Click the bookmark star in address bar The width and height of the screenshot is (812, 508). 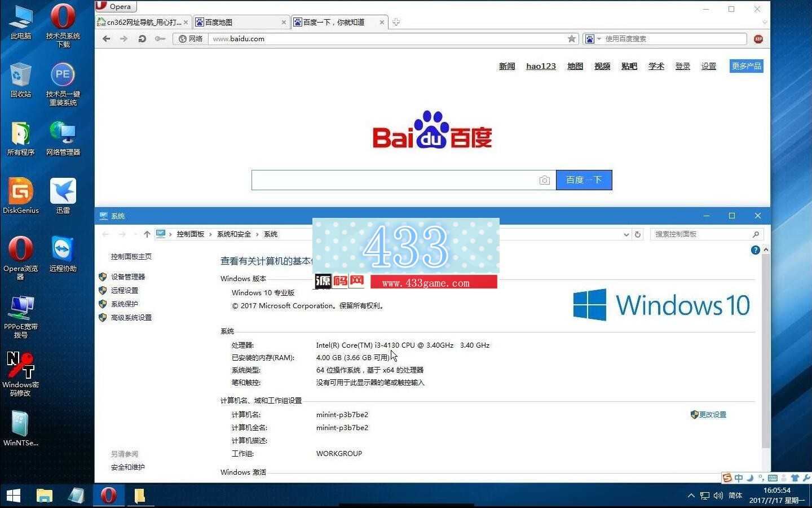572,39
